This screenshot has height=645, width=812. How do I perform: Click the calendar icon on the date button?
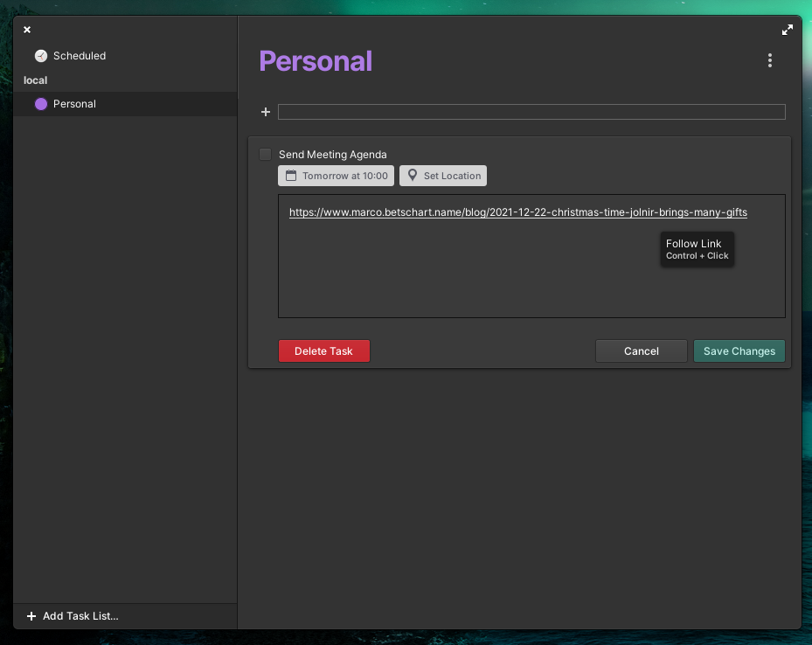point(289,175)
